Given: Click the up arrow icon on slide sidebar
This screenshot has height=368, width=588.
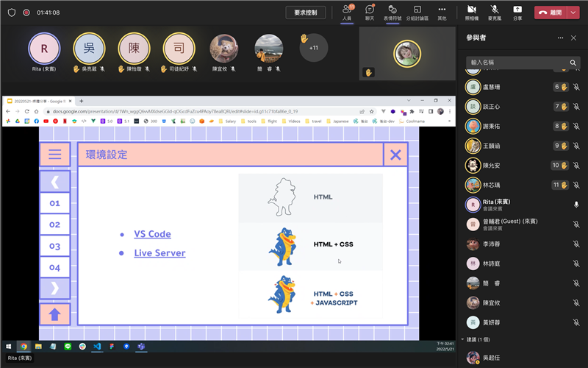Looking at the screenshot, I should pyautogui.click(x=55, y=314).
